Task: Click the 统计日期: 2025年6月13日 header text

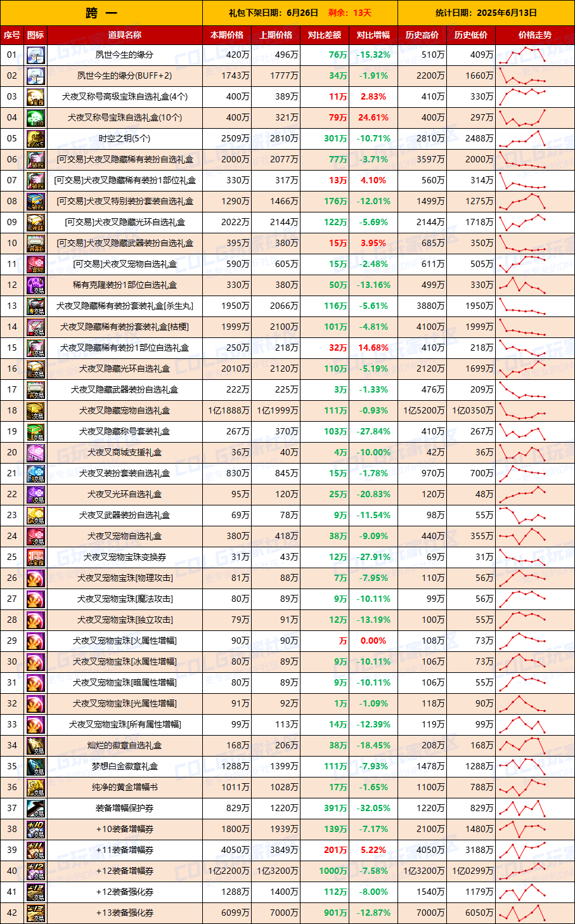Action: [486, 13]
